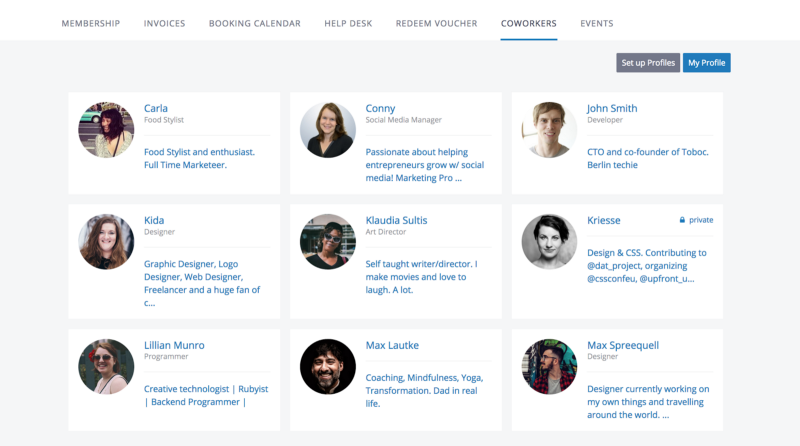The image size is (800, 446).
Task: Open Kida's profile photo
Action: click(106, 242)
